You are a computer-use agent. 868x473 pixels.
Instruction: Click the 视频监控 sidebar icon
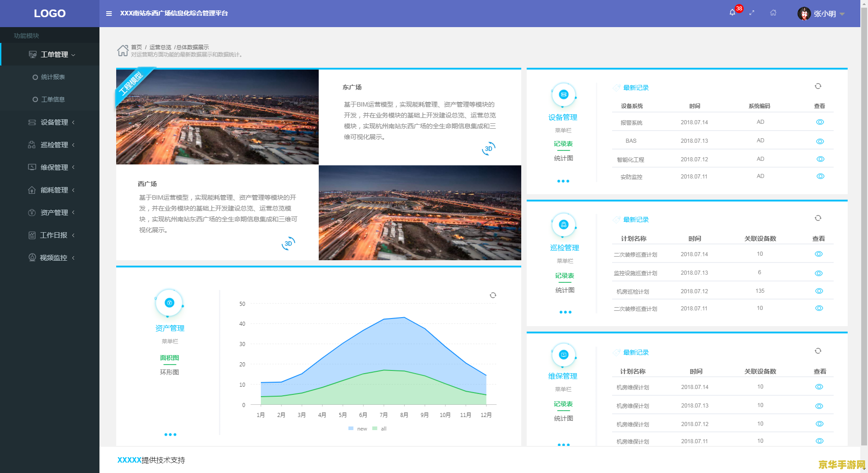(x=32, y=258)
